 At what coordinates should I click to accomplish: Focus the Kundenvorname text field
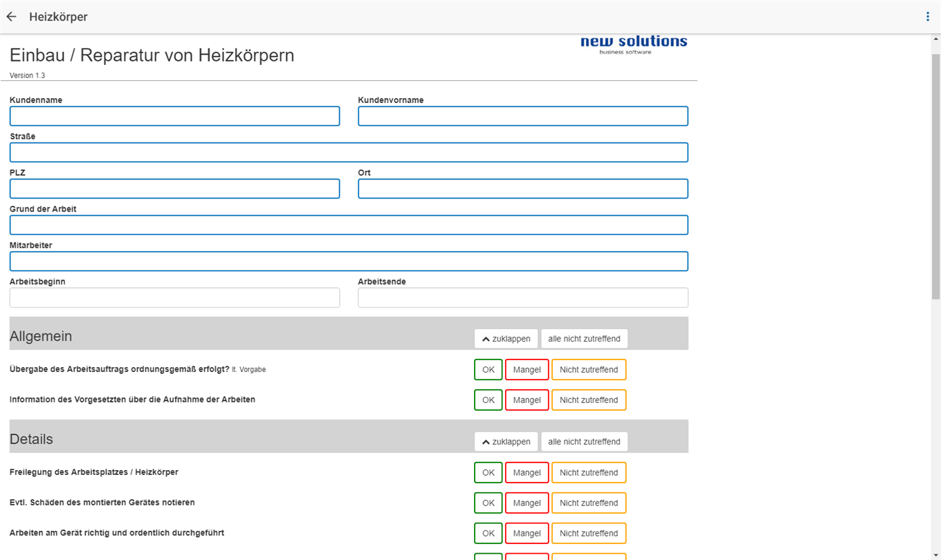click(x=522, y=116)
